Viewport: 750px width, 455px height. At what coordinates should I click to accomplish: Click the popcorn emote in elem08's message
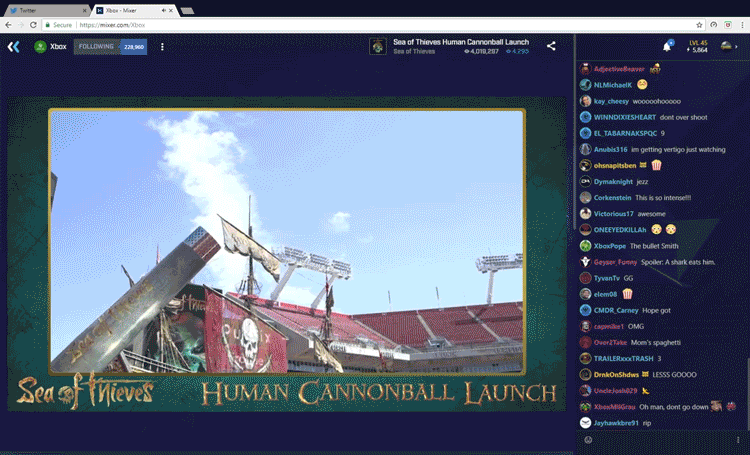pyautogui.click(x=628, y=294)
